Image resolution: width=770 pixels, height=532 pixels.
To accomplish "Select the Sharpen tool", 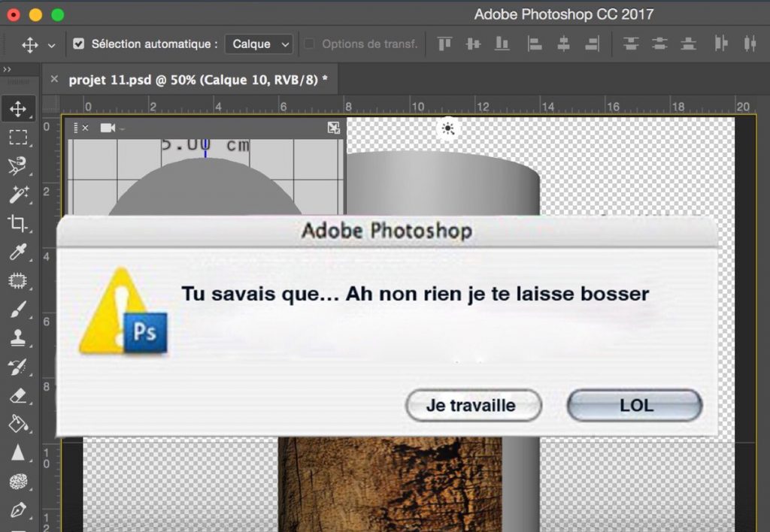I will coord(18,452).
